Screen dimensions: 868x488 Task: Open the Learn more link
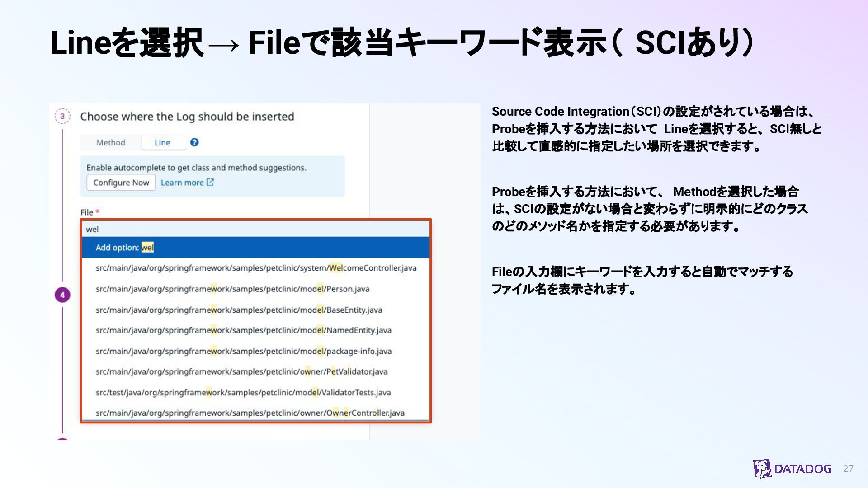182,183
